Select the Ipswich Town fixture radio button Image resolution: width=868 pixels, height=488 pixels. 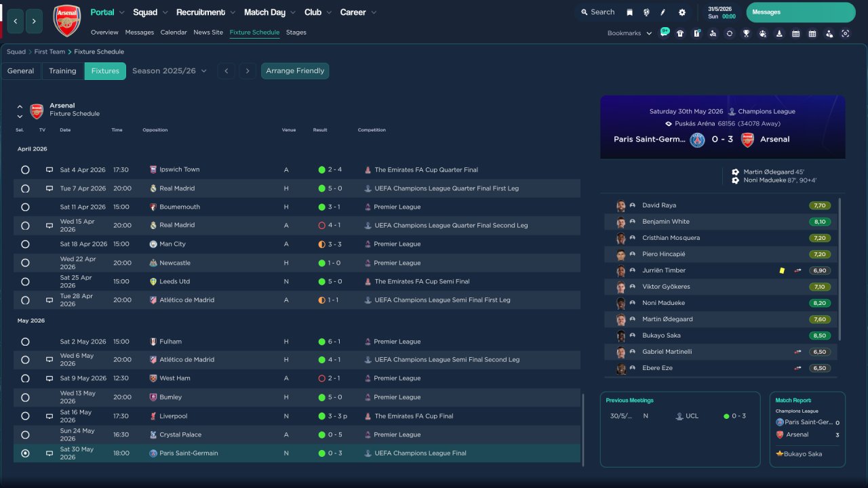25,170
